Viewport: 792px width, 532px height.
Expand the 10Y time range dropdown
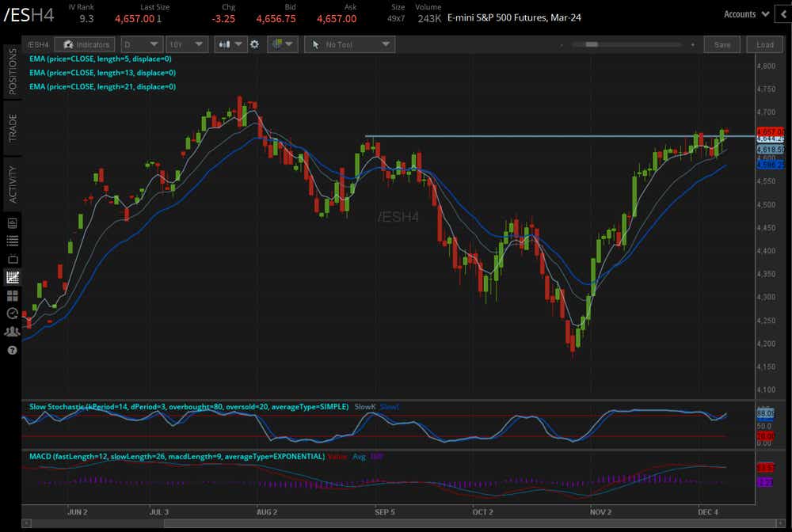click(186, 44)
